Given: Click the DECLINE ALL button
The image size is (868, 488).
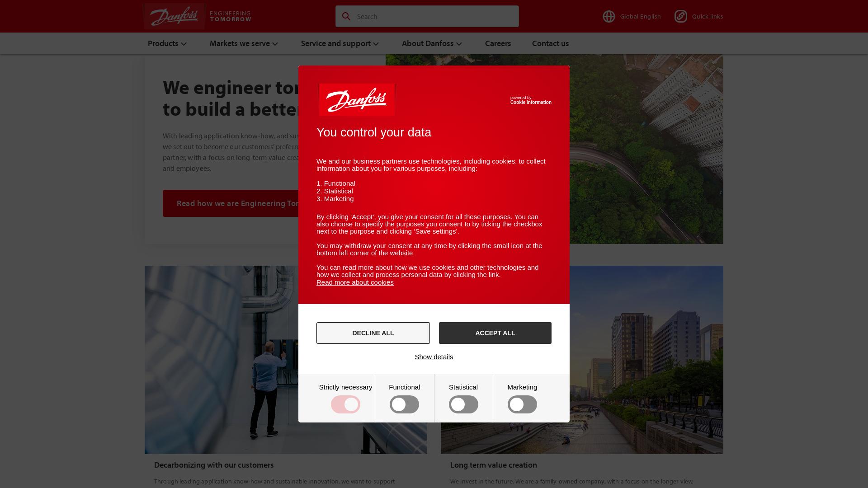Looking at the screenshot, I should tap(373, 333).
